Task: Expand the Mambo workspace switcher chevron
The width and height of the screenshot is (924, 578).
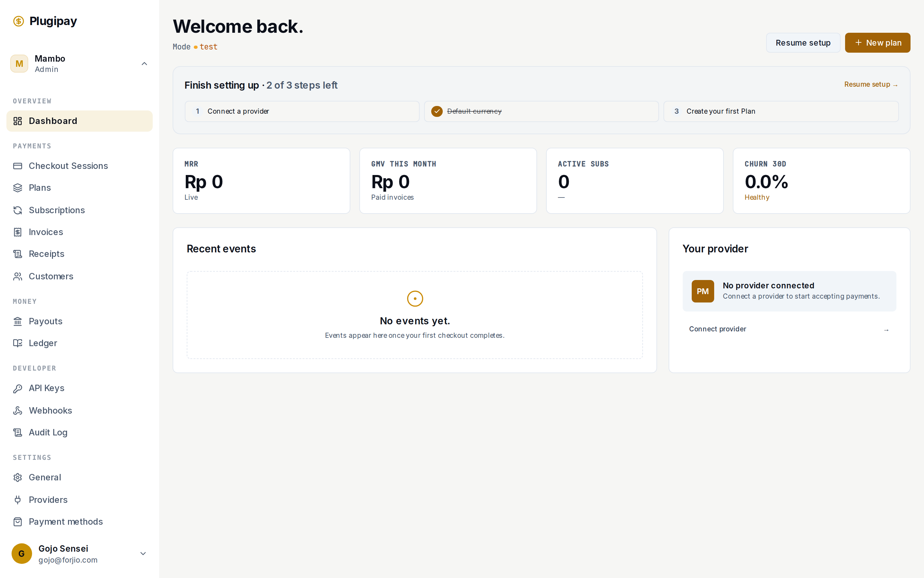Action: click(x=144, y=64)
